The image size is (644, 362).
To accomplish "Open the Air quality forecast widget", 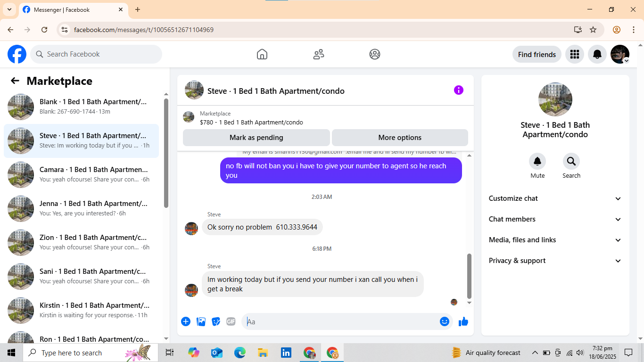I will point(487,353).
